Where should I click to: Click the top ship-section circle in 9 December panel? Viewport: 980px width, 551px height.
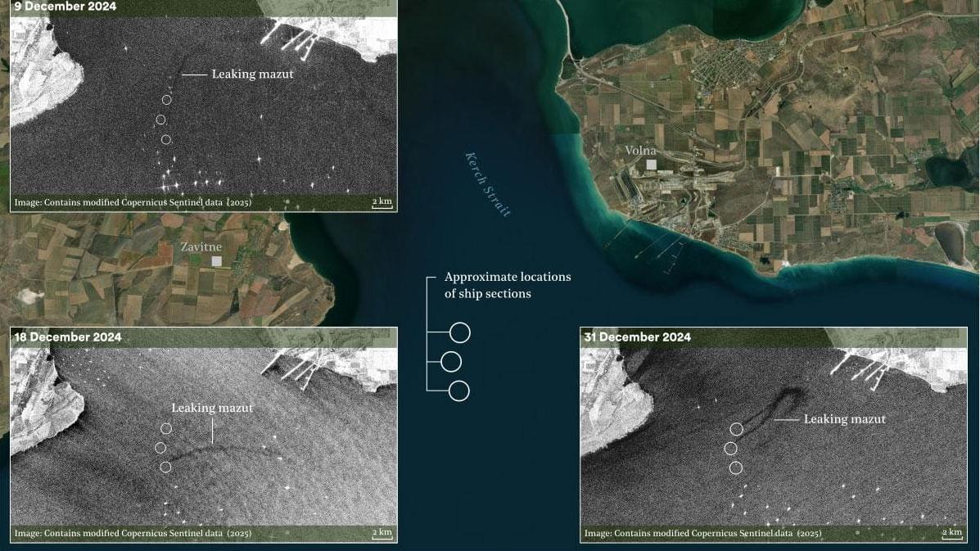167,99
